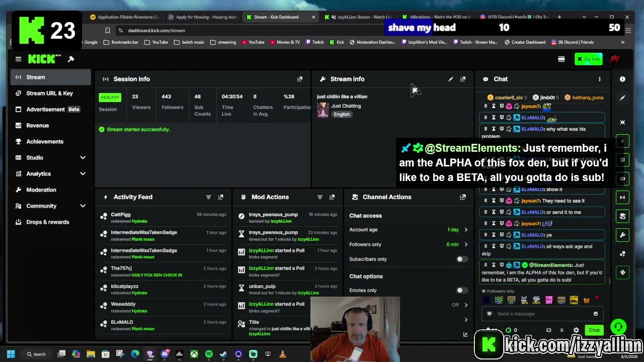Open the Windows Start menu
The image size is (644, 362).
point(11,354)
